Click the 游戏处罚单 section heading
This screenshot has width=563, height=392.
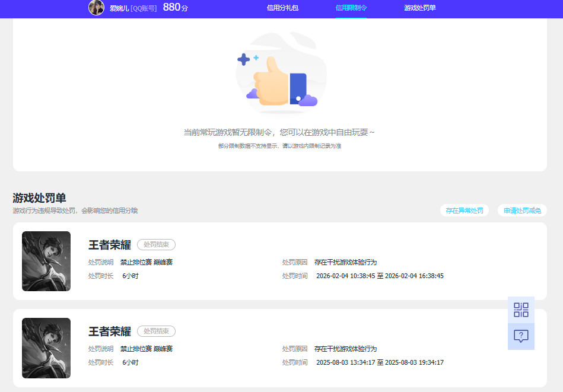click(40, 198)
